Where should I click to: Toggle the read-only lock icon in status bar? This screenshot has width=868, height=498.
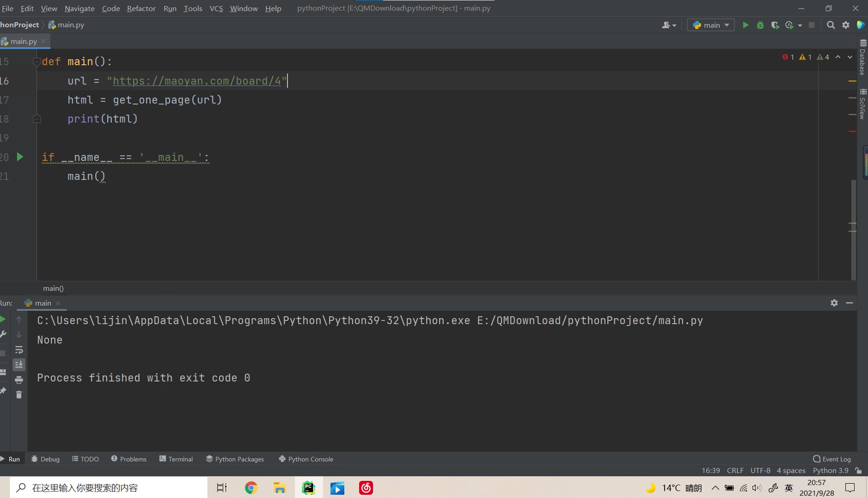click(x=858, y=470)
